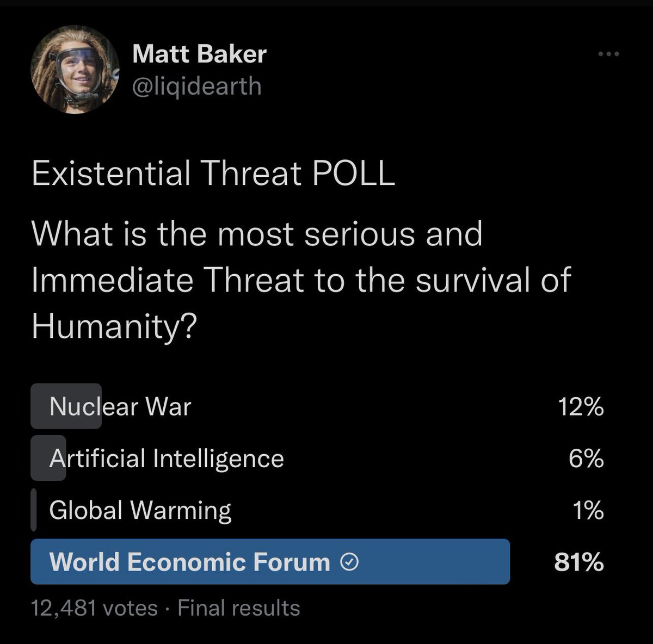Select the Artificial Intelligence poll option
The width and height of the screenshot is (653, 644).
317,458
